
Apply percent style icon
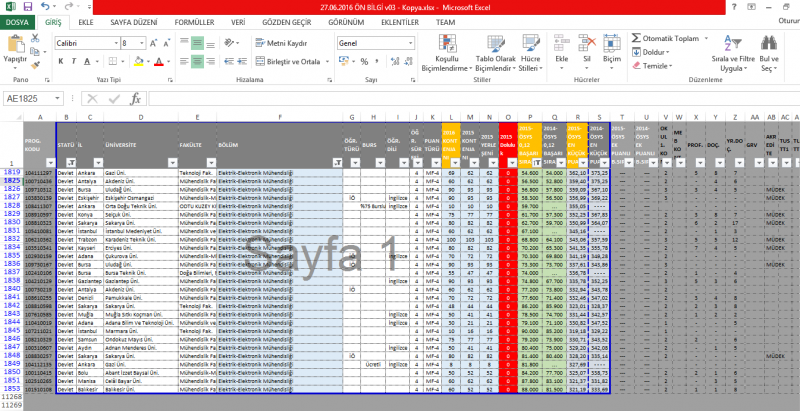364,62
